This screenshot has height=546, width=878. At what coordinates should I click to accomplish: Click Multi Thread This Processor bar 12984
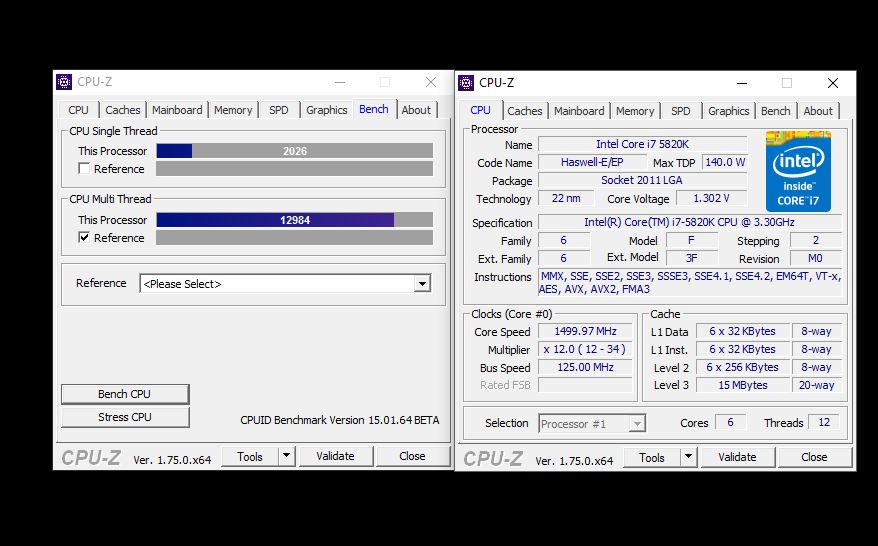pos(295,220)
